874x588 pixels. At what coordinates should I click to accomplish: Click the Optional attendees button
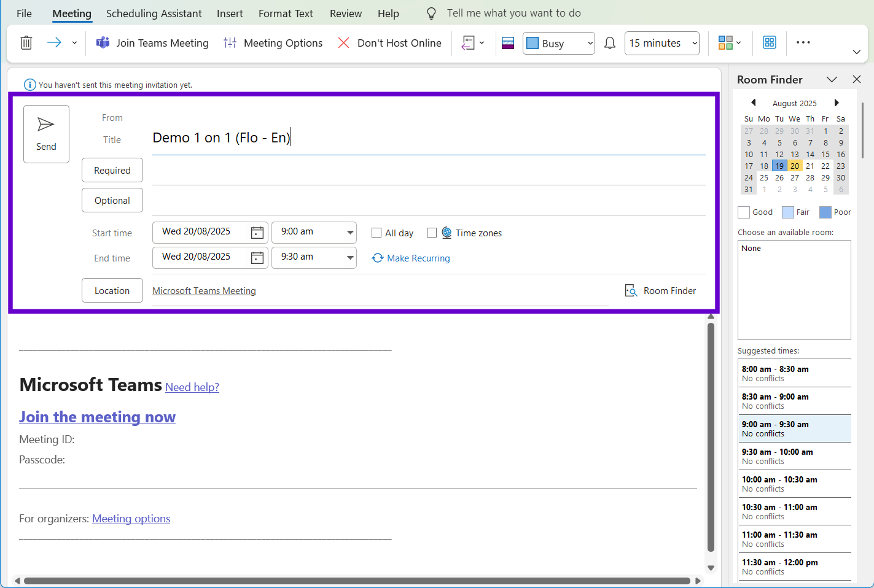[112, 200]
